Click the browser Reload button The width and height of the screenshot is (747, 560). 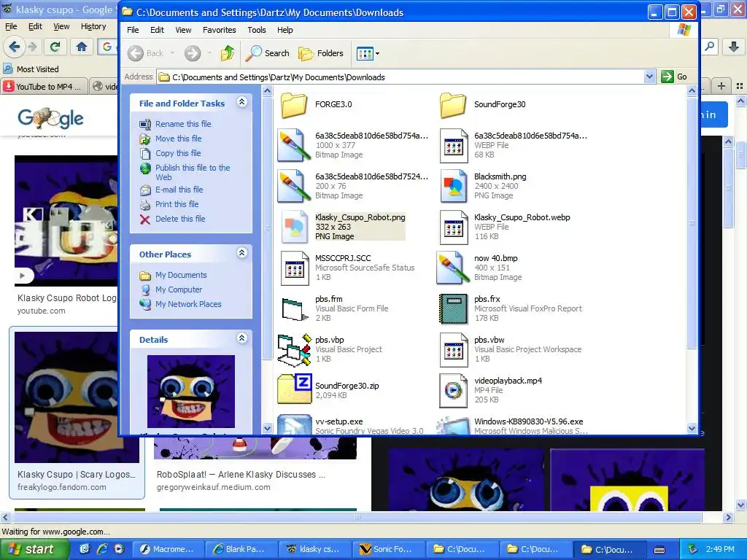click(x=55, y=47)
